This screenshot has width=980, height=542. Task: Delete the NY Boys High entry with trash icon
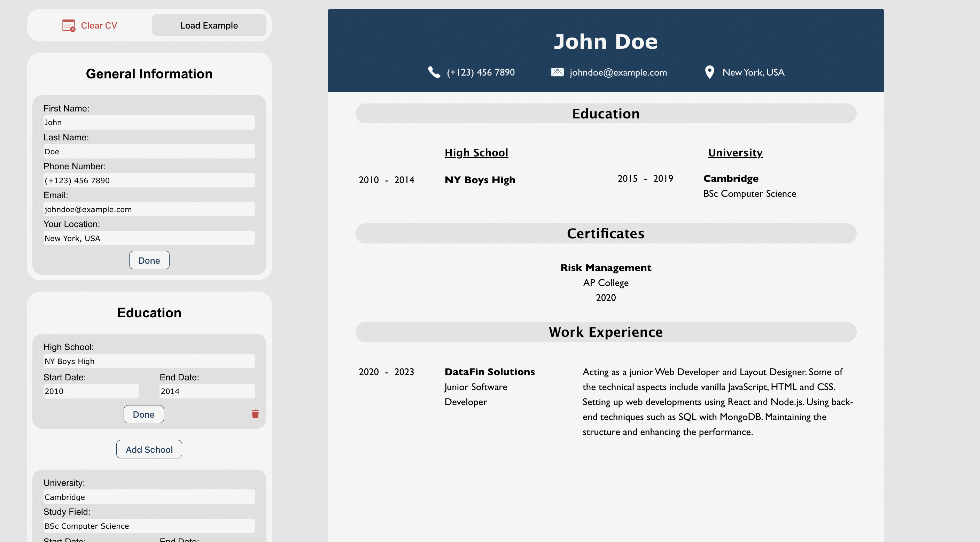255,414
